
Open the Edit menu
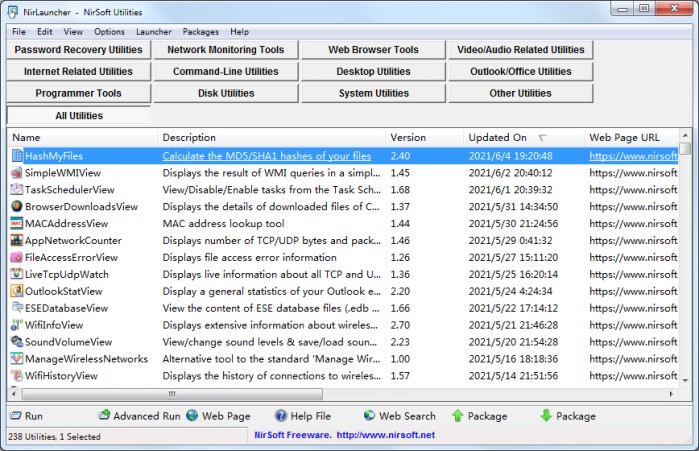tap(45, 32)
